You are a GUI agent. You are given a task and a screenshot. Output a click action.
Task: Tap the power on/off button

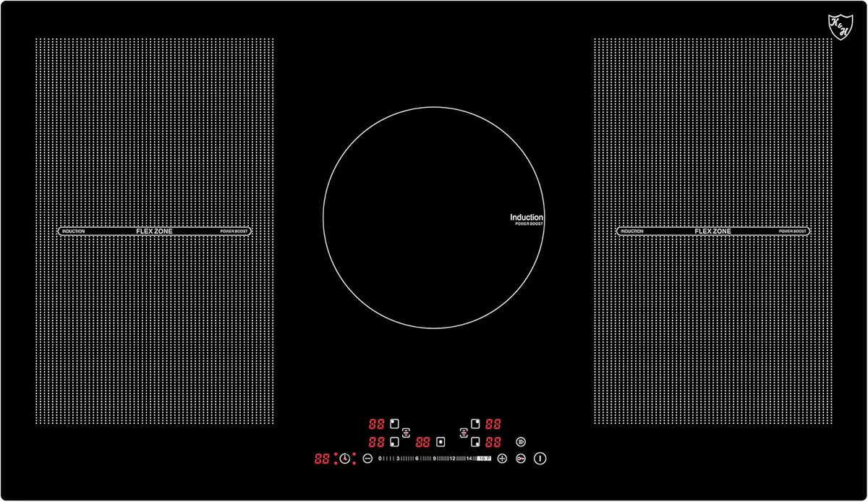pos(540,459)
